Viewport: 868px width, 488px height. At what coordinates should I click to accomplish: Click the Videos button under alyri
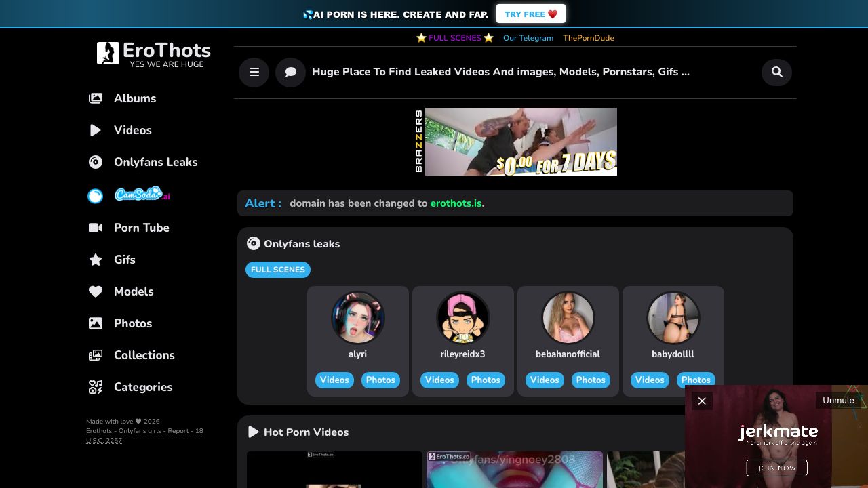click(x=334, y=380)
